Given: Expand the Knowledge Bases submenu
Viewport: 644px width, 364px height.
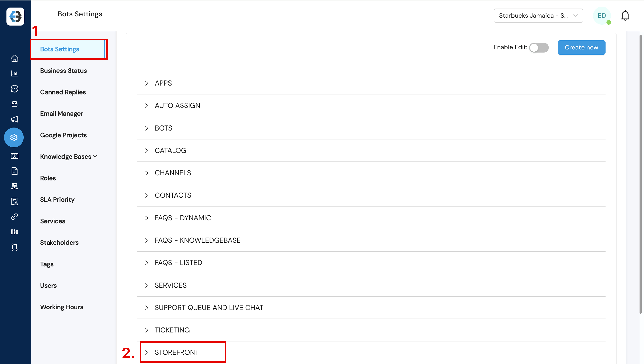Looking at the screenshot, I should [x=69, y=156].
